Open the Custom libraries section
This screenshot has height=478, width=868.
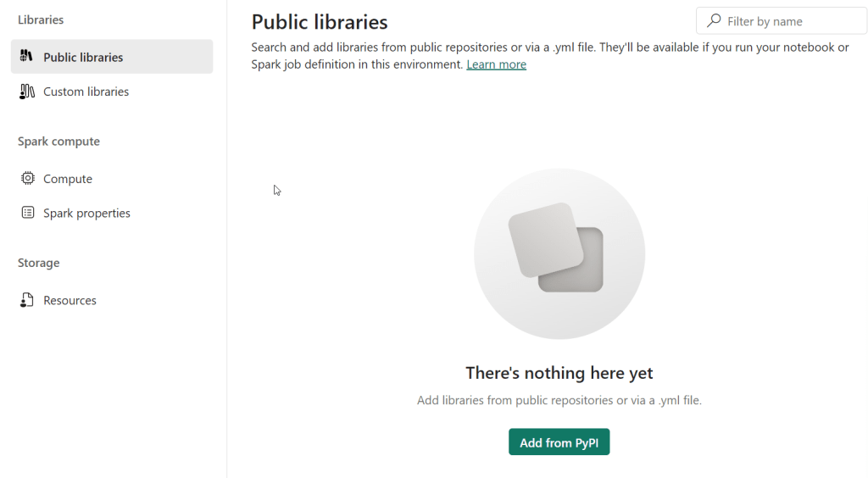pos(86,92)
